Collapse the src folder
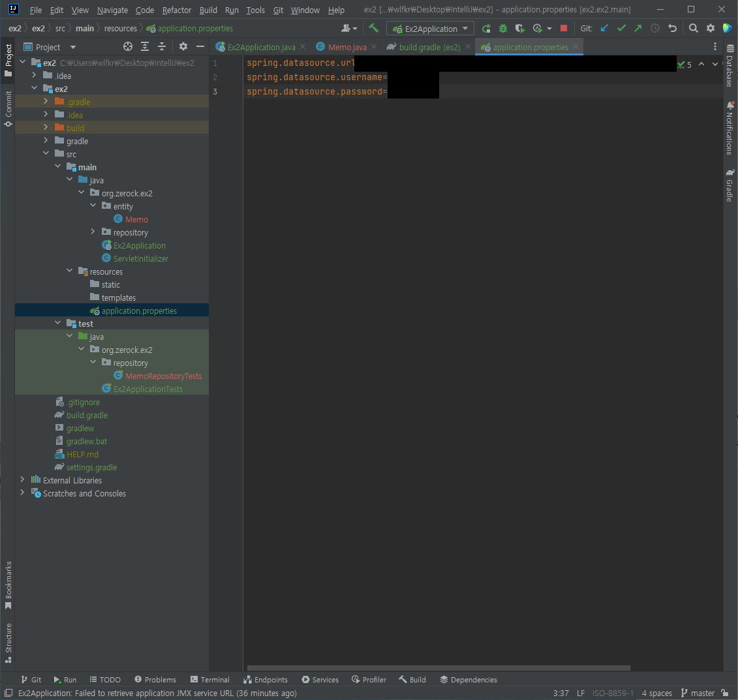 (x=46, y=153)
